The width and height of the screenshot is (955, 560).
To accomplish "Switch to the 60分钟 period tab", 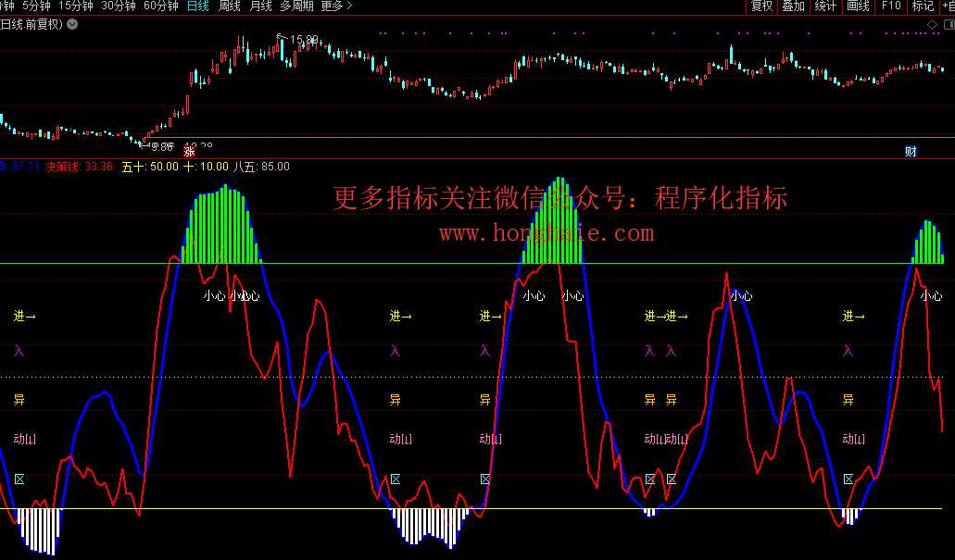I will pyautogui.click(x=161, y=6).
